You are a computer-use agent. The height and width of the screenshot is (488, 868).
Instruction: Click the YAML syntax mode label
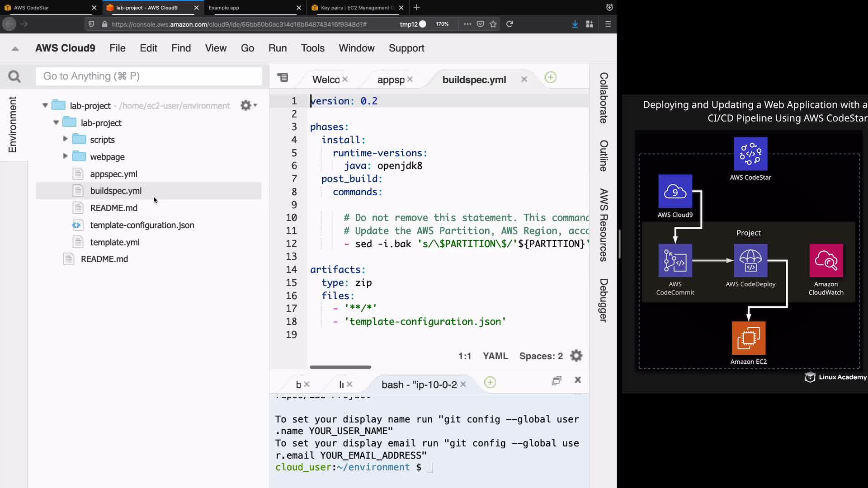495,356
